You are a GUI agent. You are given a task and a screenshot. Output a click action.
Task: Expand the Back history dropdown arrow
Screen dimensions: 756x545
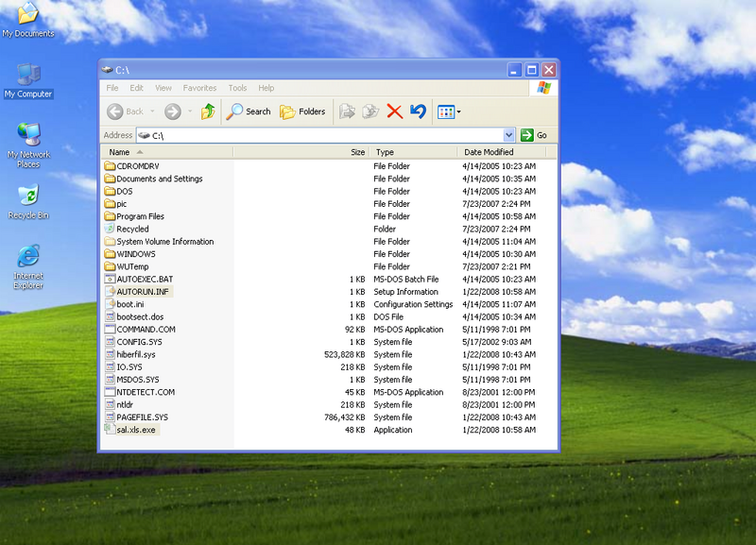[x=152, y=111]
